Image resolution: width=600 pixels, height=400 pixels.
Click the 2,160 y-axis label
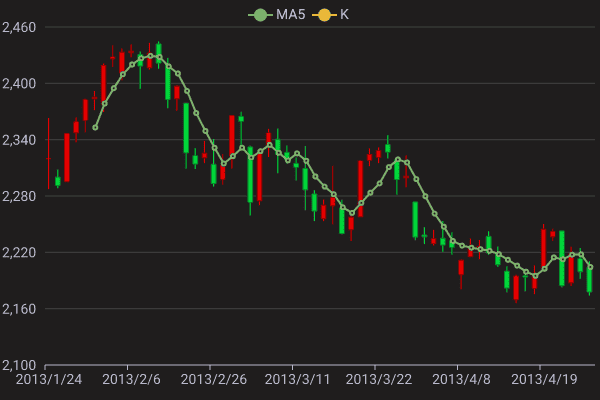(19, 309)
